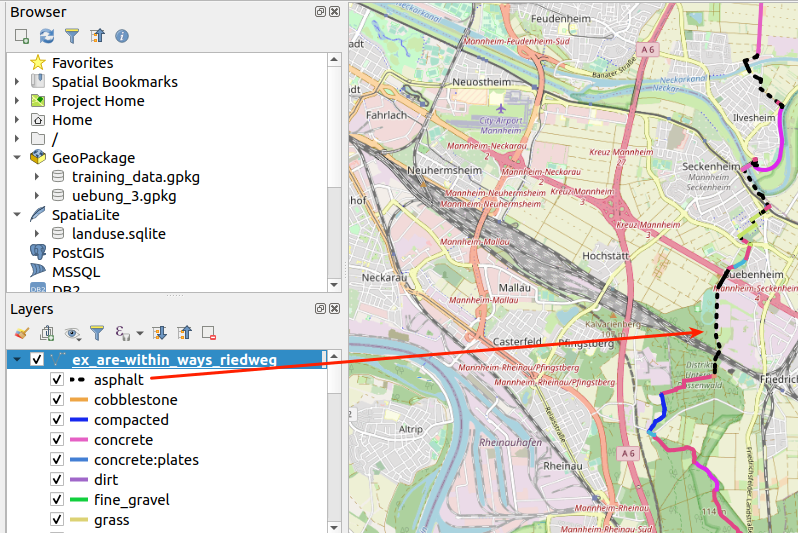798x533 pixels.
Task: Uncheck the cobblestone category
Action: [57, 400]
